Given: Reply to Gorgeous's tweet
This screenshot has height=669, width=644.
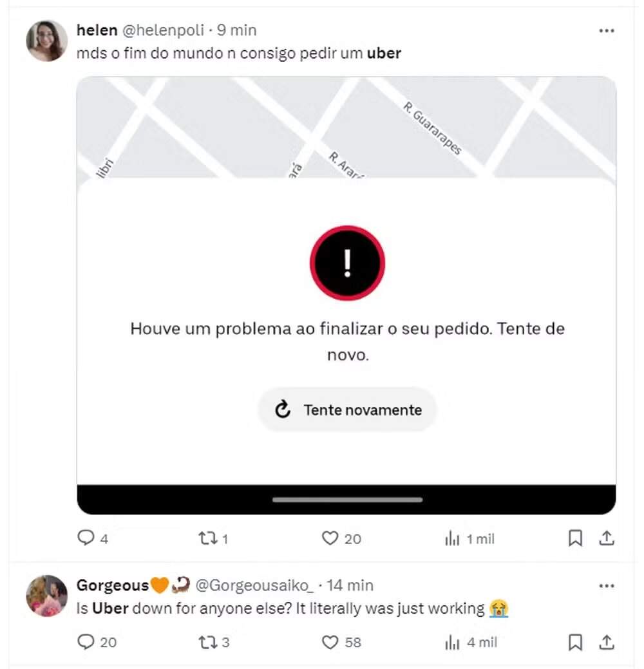Looking at the screenshot, I should (86, 642).
